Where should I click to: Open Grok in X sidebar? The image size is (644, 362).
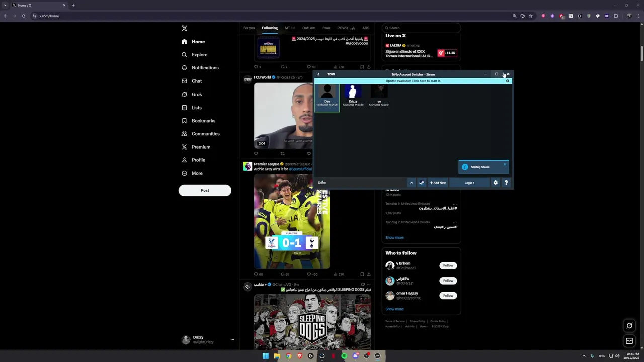pyautogui.click(x=192, y=94)
